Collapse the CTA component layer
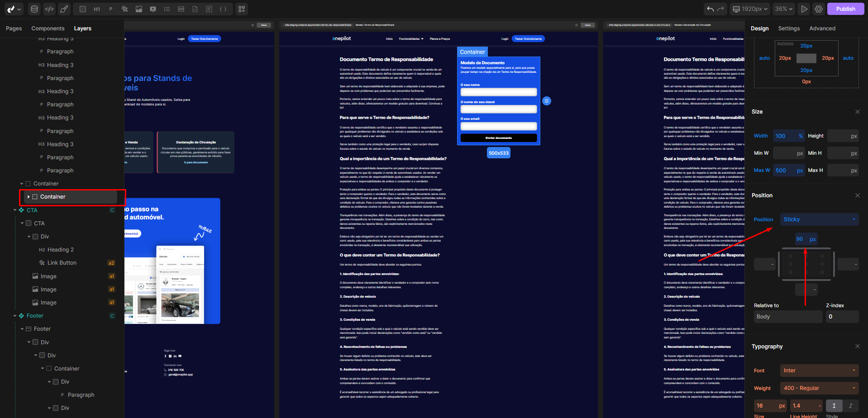 pyautogui.click(x=14, y=210)
